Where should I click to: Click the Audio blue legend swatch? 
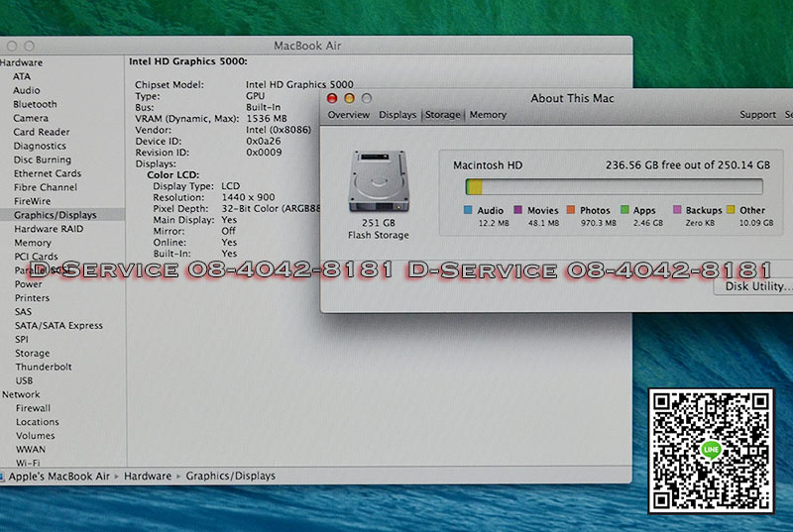[468, 210]
